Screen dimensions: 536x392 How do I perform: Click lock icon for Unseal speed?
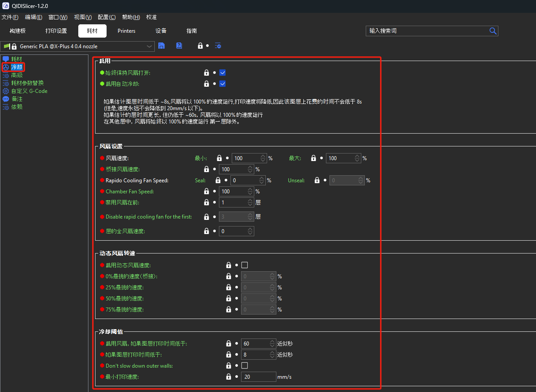tap(317, 180)
